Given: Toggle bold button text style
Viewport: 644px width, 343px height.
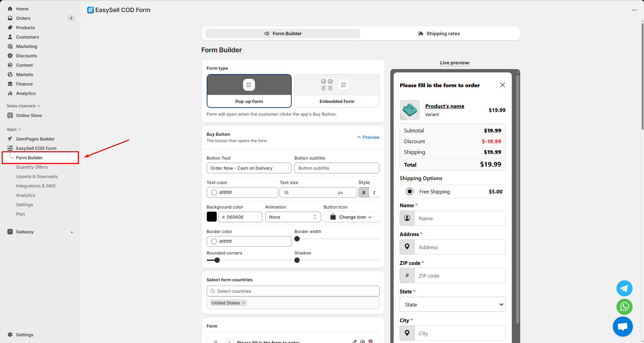Looking at the screenshot, I should (x=364, y=192).
